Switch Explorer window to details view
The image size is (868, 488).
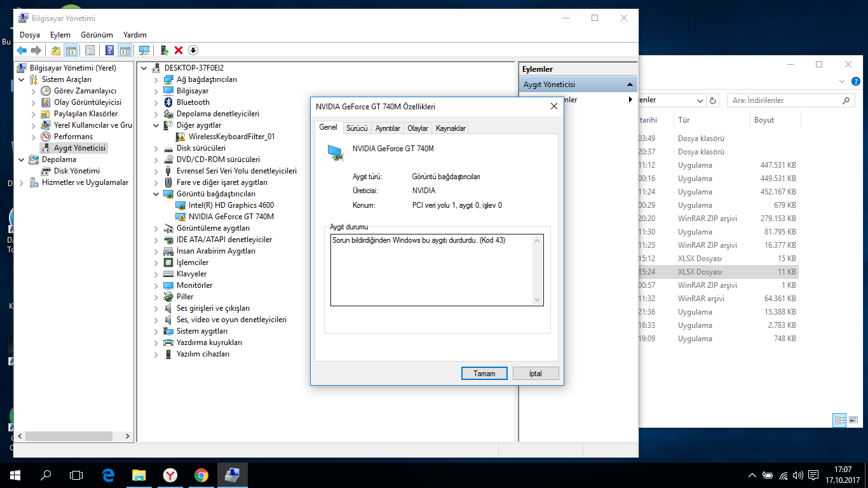click(839, 420)
